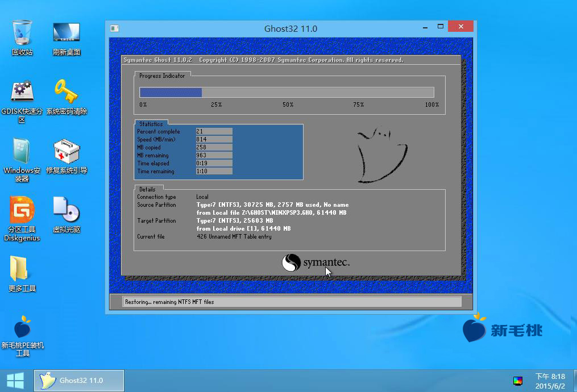Click the Time remaining value 1:10

coord(214,172)
